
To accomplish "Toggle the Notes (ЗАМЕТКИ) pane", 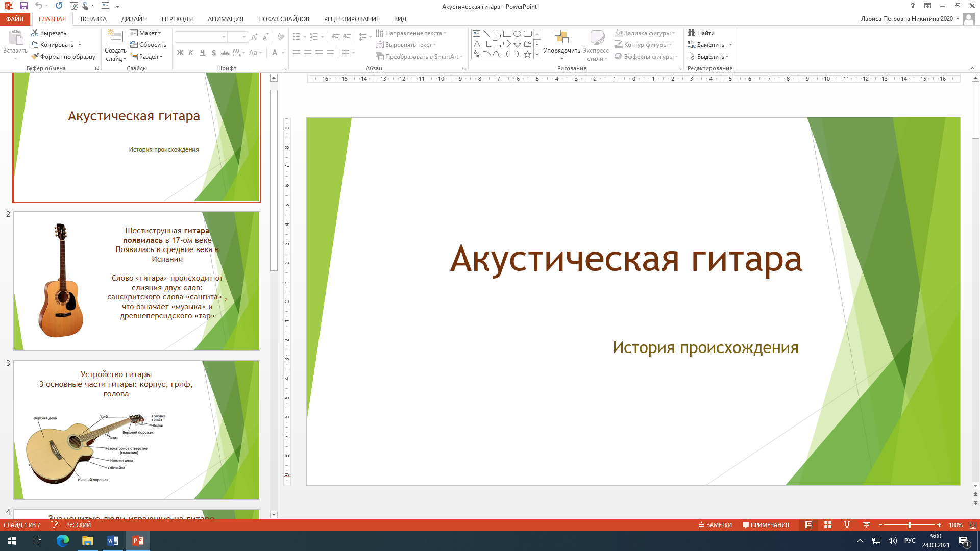I will tap(715, 525).
